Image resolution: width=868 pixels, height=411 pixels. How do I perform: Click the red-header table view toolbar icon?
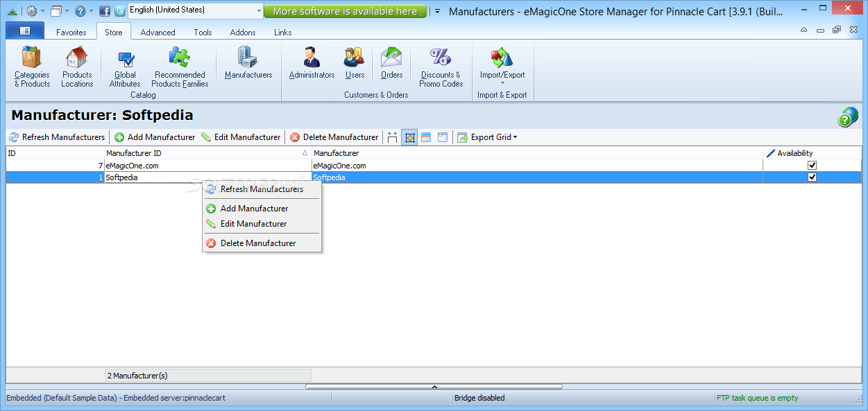point(426,137)
